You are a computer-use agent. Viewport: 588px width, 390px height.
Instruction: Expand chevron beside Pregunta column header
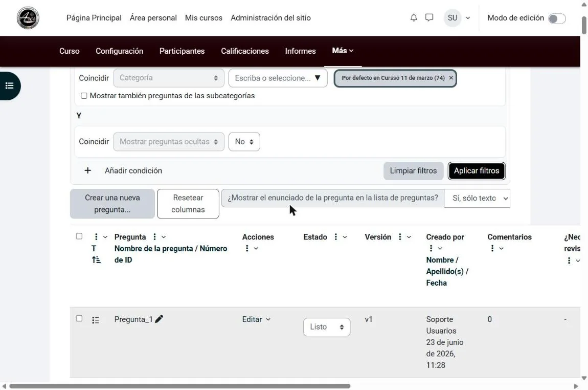164,237
